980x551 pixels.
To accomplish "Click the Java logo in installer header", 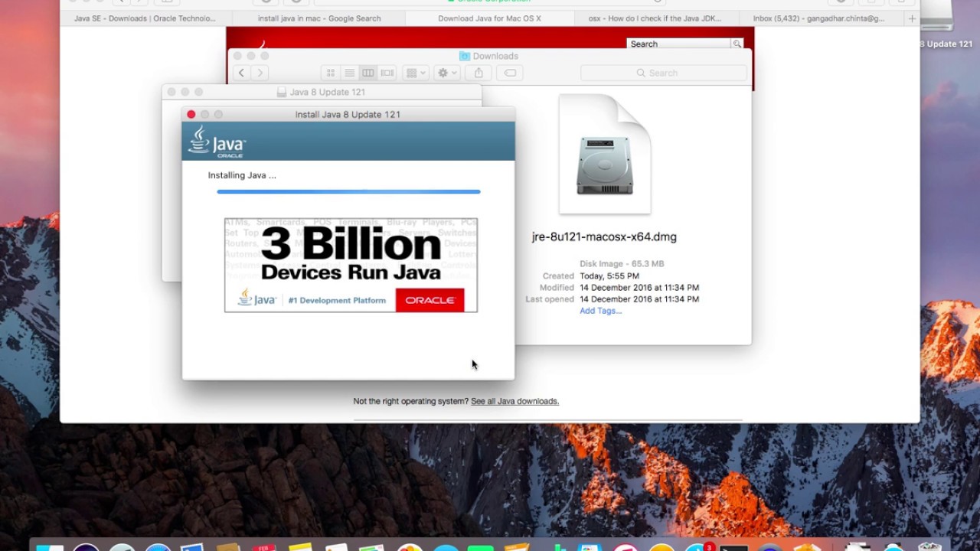I will tap(217, 142).
